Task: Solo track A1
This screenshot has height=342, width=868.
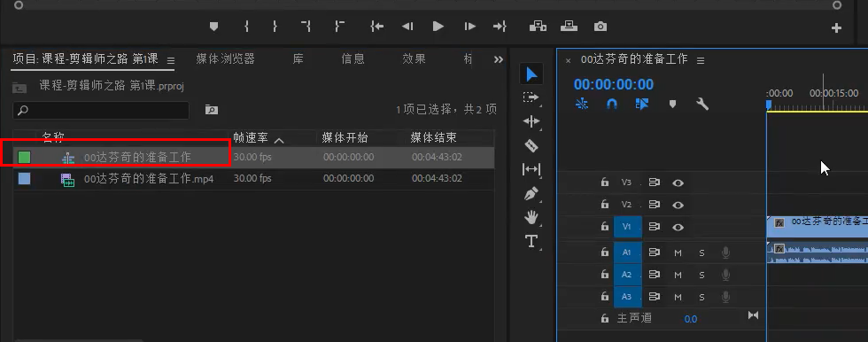Action: coord(701,253)
